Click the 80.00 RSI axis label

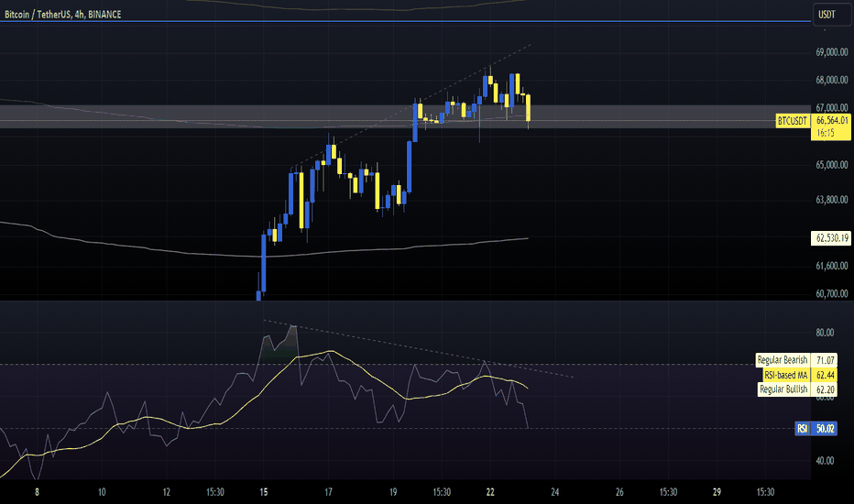click(825, 333)
